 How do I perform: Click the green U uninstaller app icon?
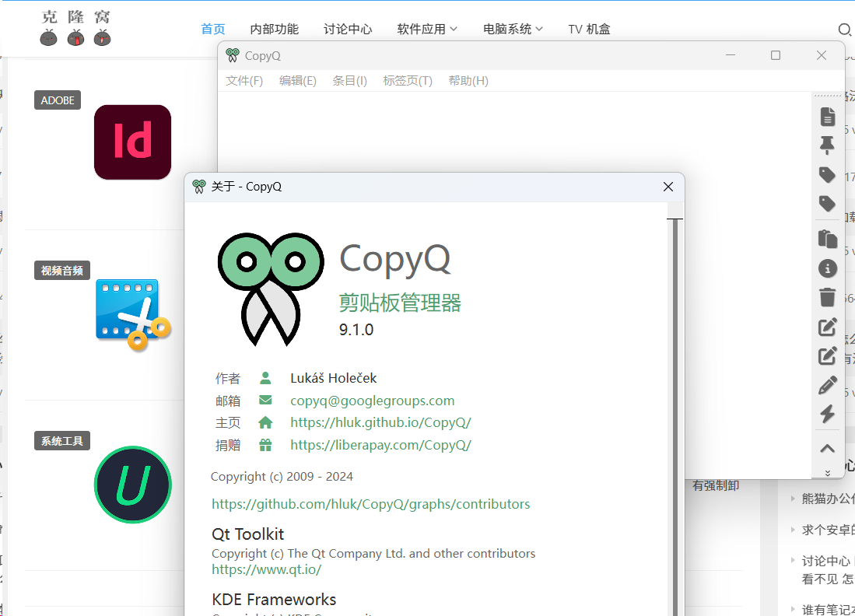click(x=132, y=485)
